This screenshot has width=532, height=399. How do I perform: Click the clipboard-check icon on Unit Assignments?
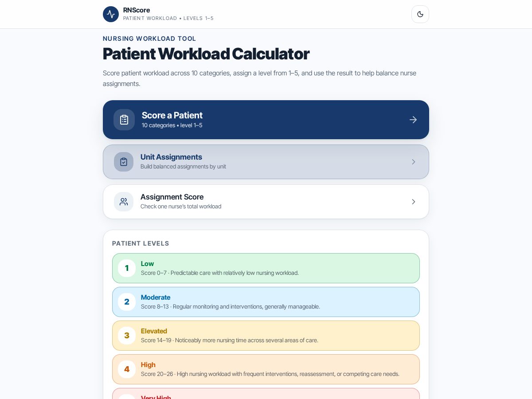pos(124,162)
